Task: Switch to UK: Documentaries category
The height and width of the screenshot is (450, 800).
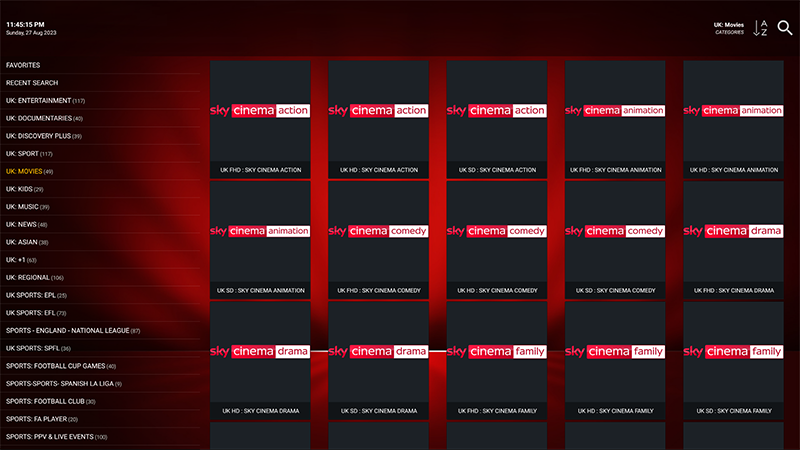Action: coord(44,119)
